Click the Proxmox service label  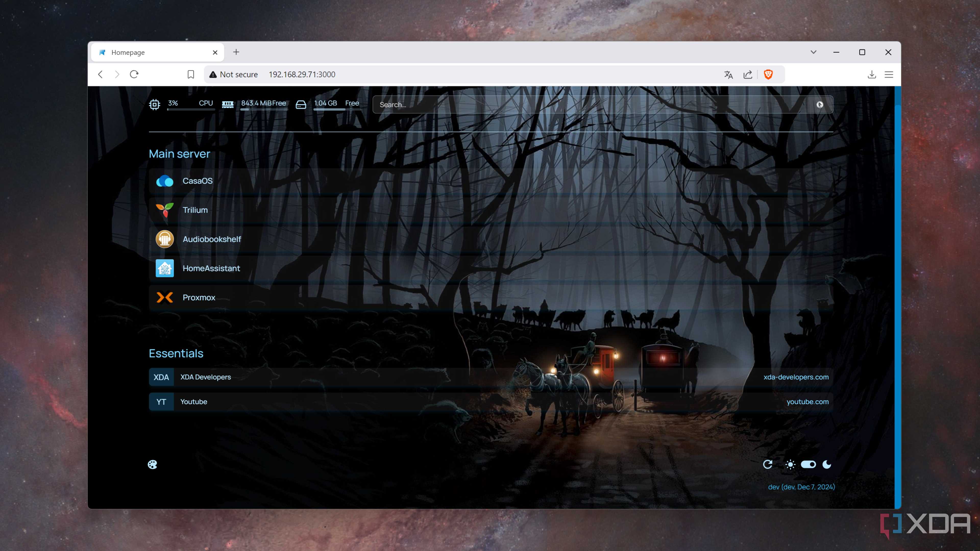click(199, 297)
